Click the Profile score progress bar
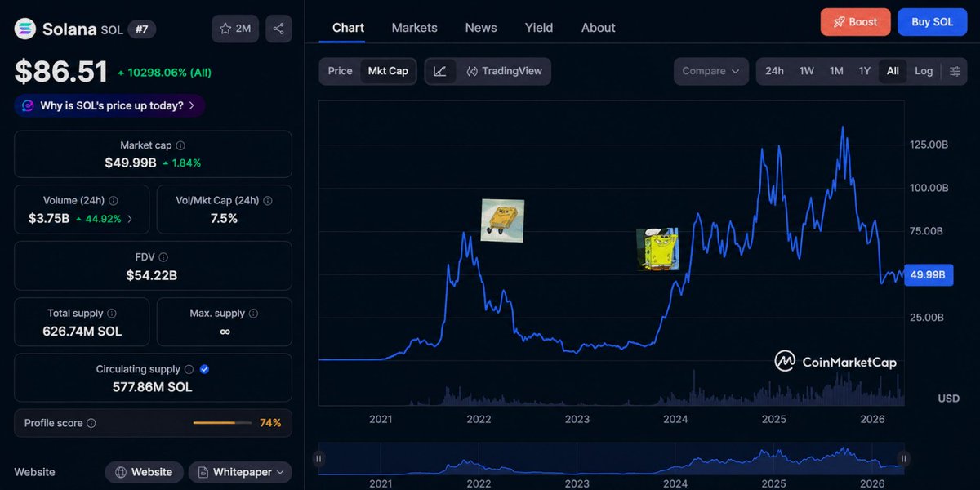Screen dimensions: 980x490 222,423
